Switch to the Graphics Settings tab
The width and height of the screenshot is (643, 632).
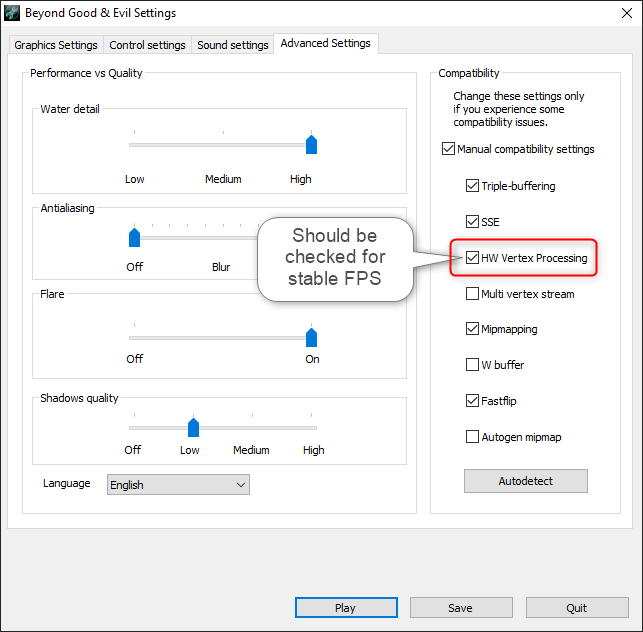click(56, 45)
